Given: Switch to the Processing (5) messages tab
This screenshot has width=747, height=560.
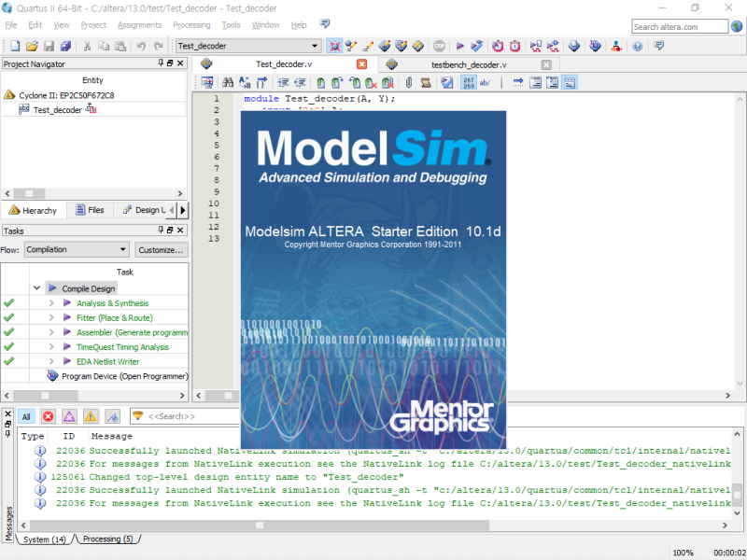Looking at the screenshot, I should 107,539.
